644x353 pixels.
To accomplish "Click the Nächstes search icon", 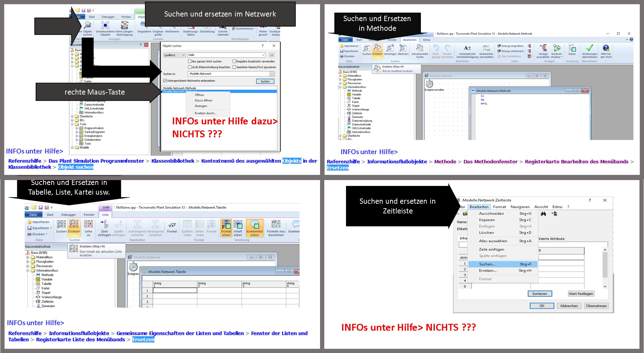I will (403, 50).
